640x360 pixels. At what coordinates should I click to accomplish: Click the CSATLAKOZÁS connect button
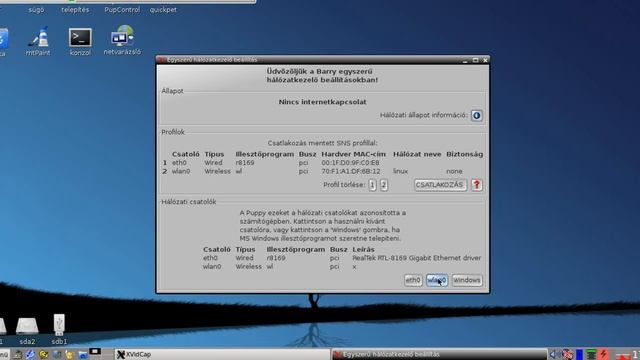(x=440, y=185)
